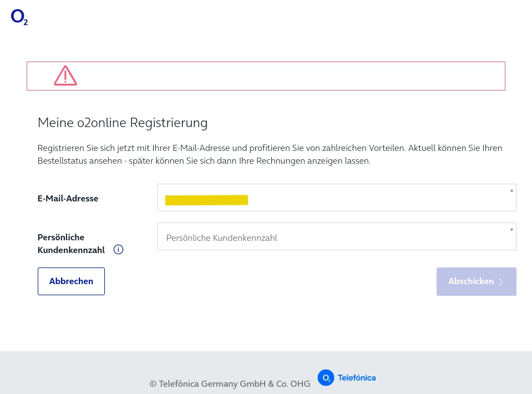The height and width of the screenshot is (394, 532).
Task: Click the Meine o2online Registrierung heading
Action: pyautogui.click(x=123, y=123)
